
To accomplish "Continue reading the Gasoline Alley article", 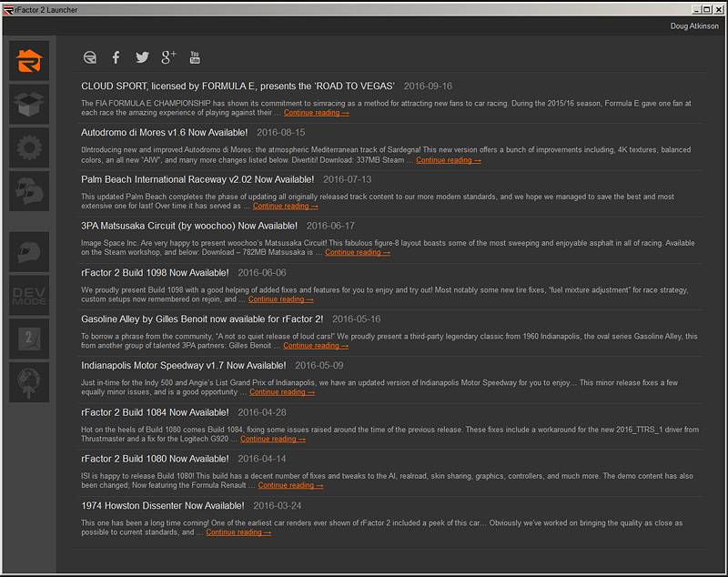I will coord(316,346).
